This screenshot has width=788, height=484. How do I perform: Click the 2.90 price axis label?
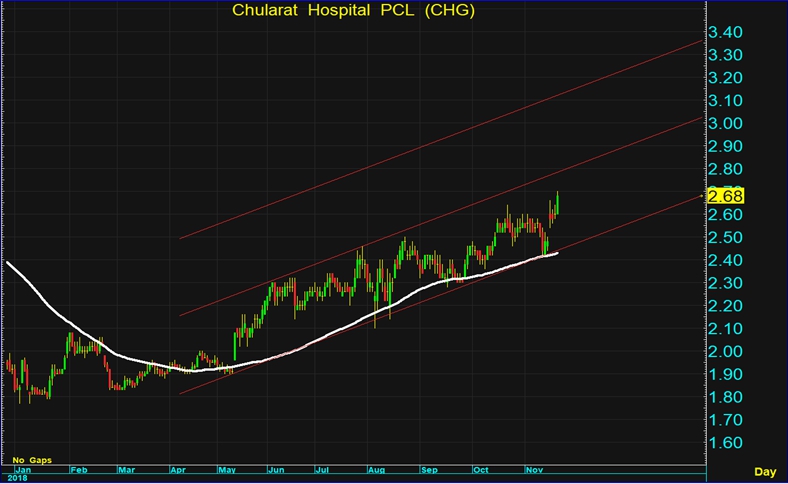tap(725, 146)
